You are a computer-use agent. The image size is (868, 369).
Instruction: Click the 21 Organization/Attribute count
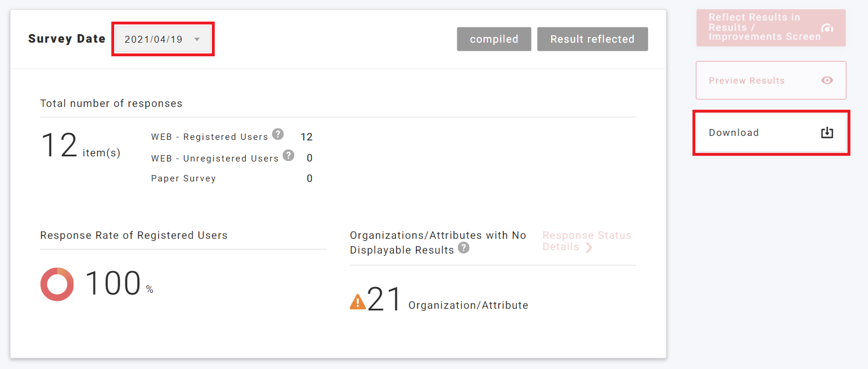point(385,300)
